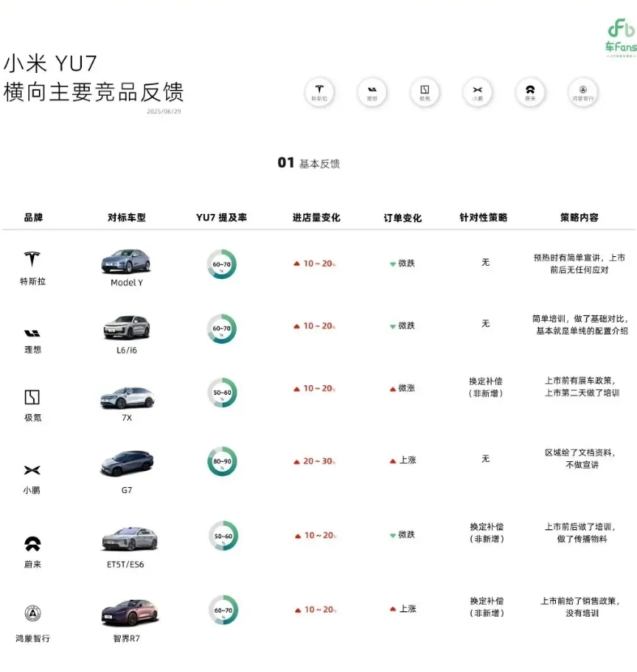The height and width of the screenshot is (672, 637).
Task: Click the 60-70 donut chart in the 特斯拉 row
Action: (221, 264)
